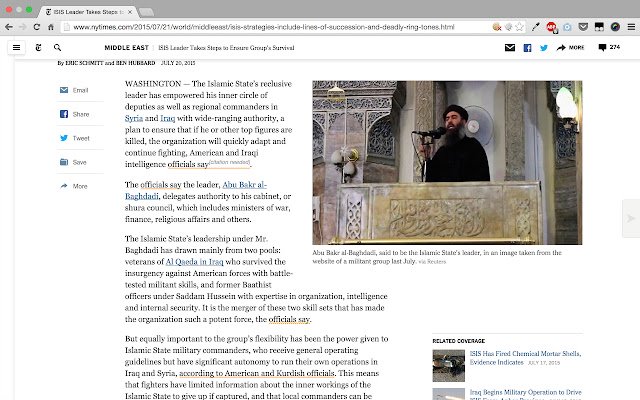Go to NYT home via the T logo
The width and height of the screenshot is (640, 400).
[38, 48]
